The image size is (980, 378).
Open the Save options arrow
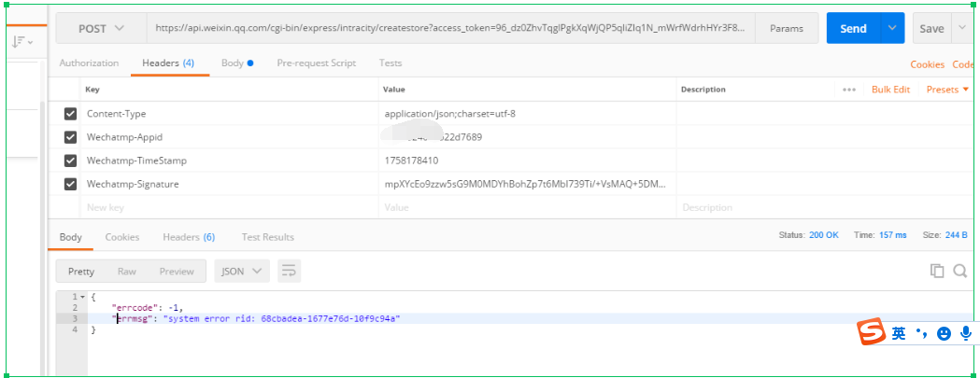click(962, 28)
